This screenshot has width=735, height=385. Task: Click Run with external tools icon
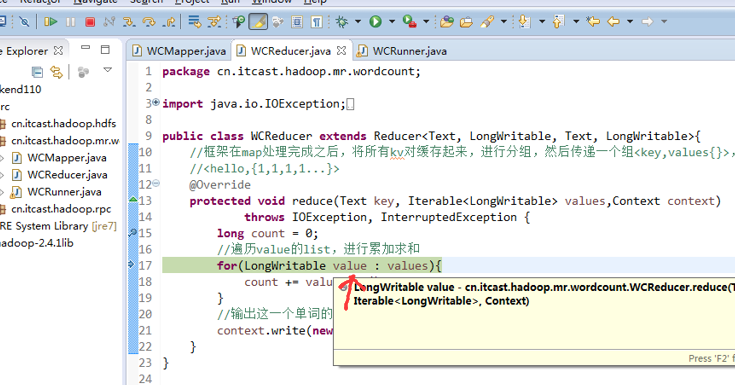coord(410,22)
